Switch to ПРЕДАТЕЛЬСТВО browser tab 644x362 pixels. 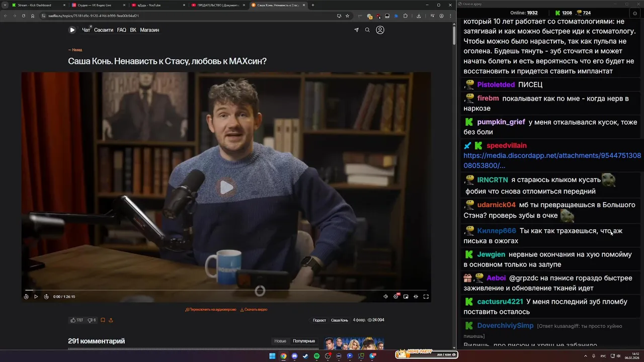(x=218, y=5)
